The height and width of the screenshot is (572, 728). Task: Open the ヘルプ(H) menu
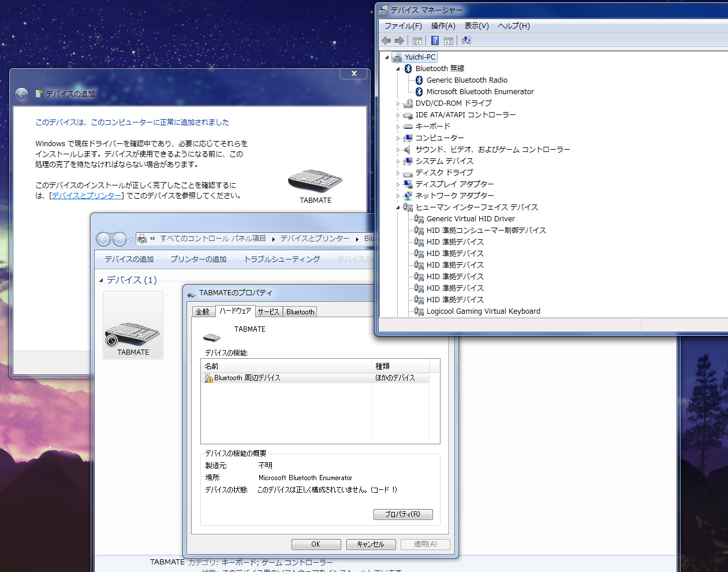[x=514, y=26]
